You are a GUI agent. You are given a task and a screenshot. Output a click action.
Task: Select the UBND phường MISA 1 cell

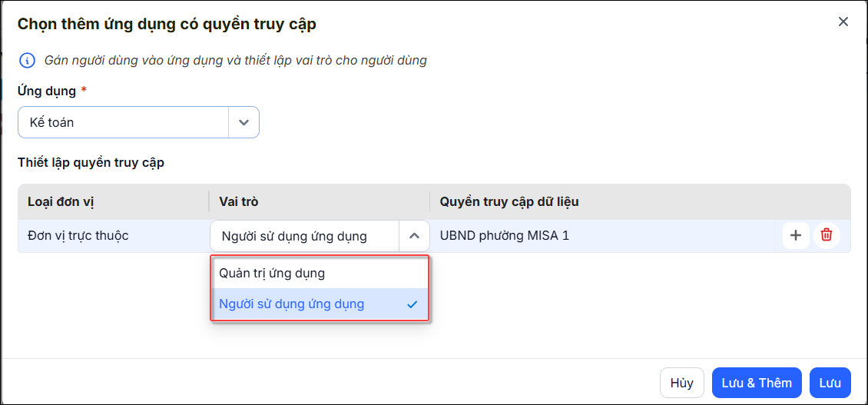[x=505, y=236]
